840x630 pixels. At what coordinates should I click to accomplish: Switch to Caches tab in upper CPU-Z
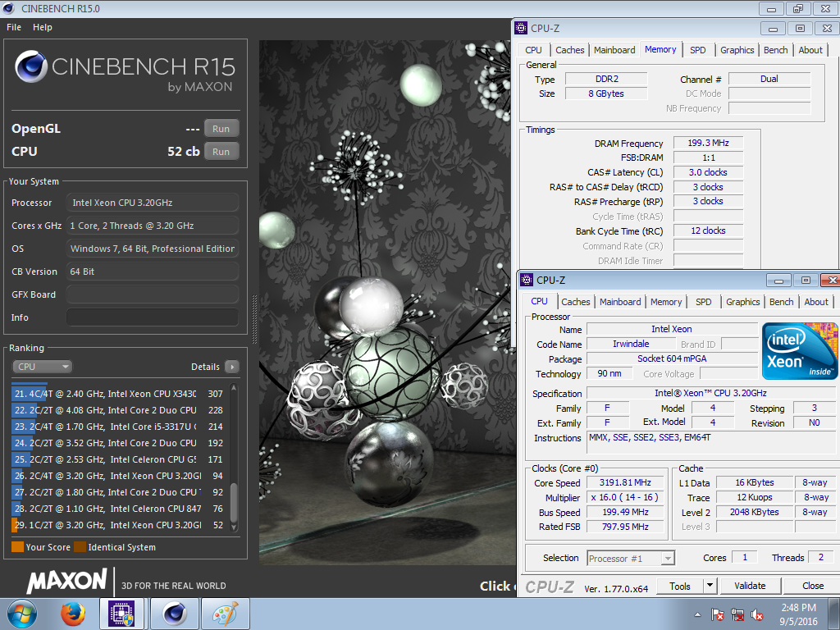(569, 50)
